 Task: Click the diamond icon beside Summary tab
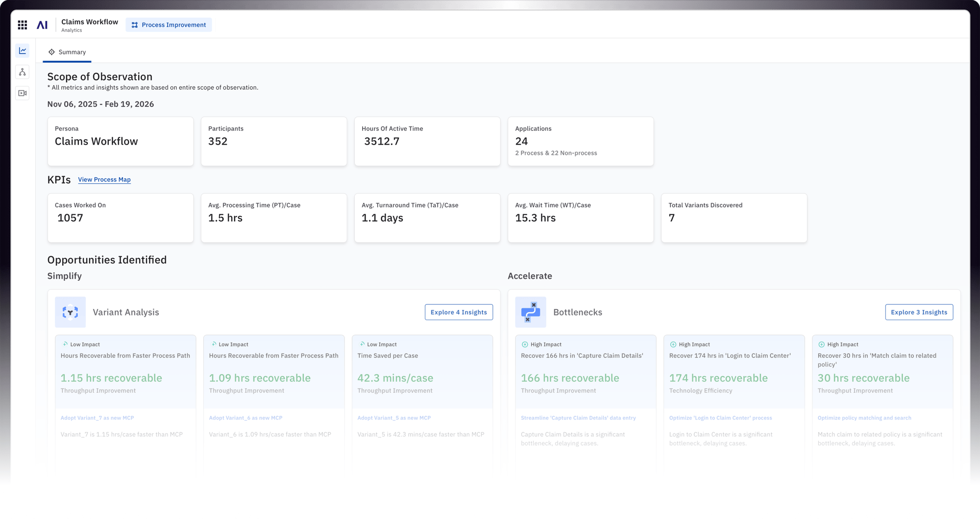tap(51, 52)
